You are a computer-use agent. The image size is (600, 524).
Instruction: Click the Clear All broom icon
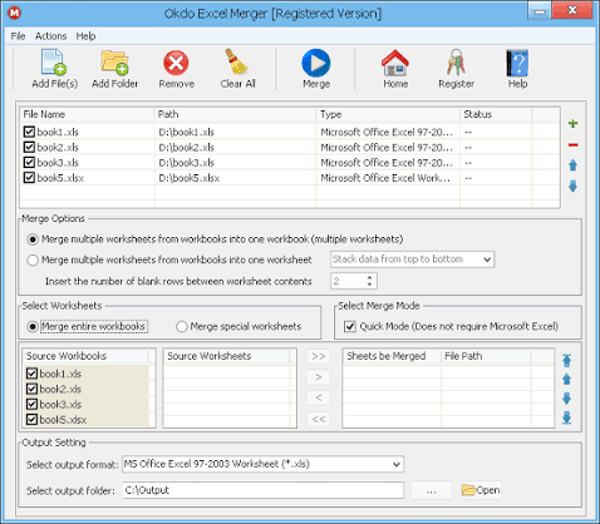(x=236, y=62)
